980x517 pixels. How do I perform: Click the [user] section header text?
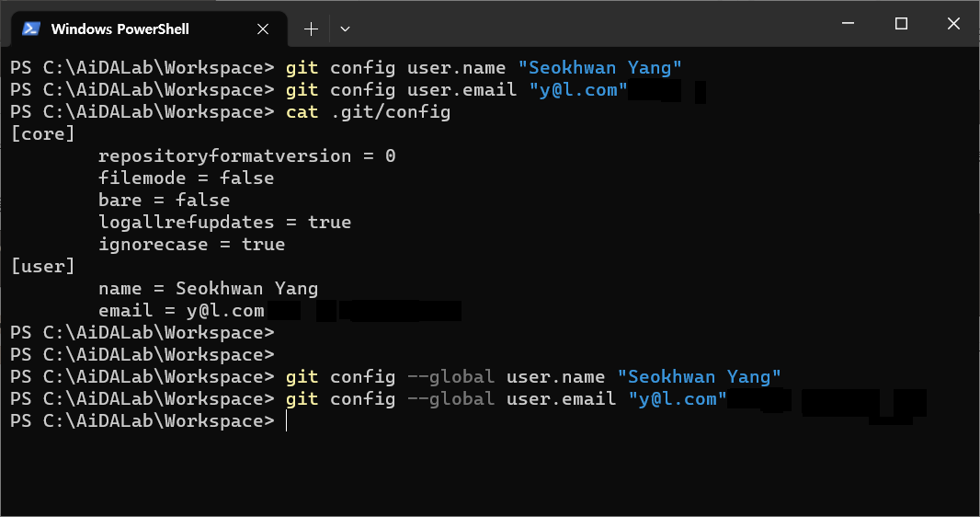[42, 266]
